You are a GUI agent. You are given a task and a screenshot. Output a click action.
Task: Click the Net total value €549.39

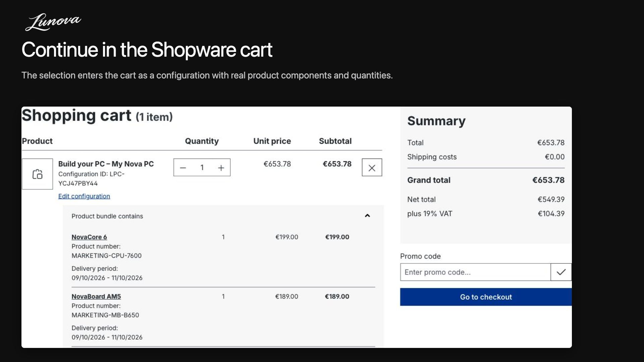coord(551,199)
